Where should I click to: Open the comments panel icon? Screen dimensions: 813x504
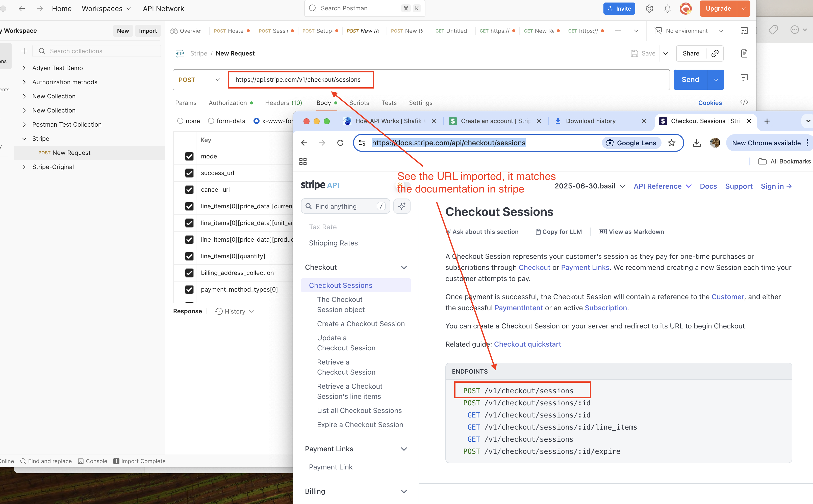pos(744,77)
